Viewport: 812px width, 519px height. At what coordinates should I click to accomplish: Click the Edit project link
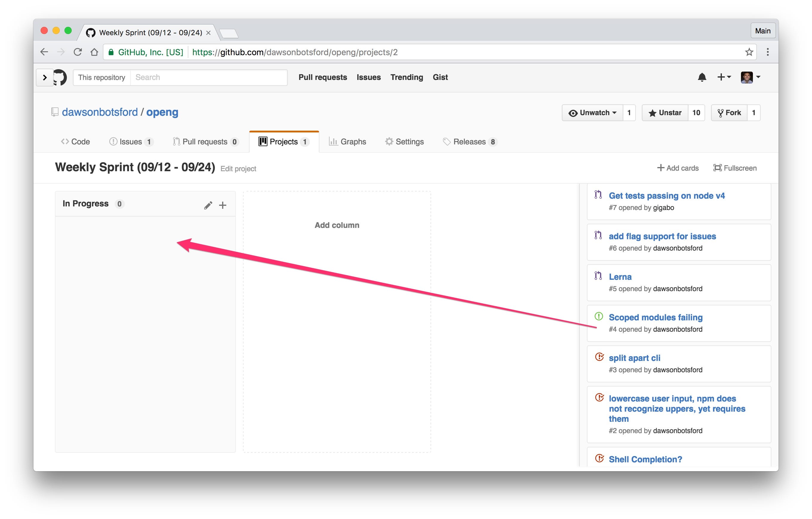click(238, 169)
